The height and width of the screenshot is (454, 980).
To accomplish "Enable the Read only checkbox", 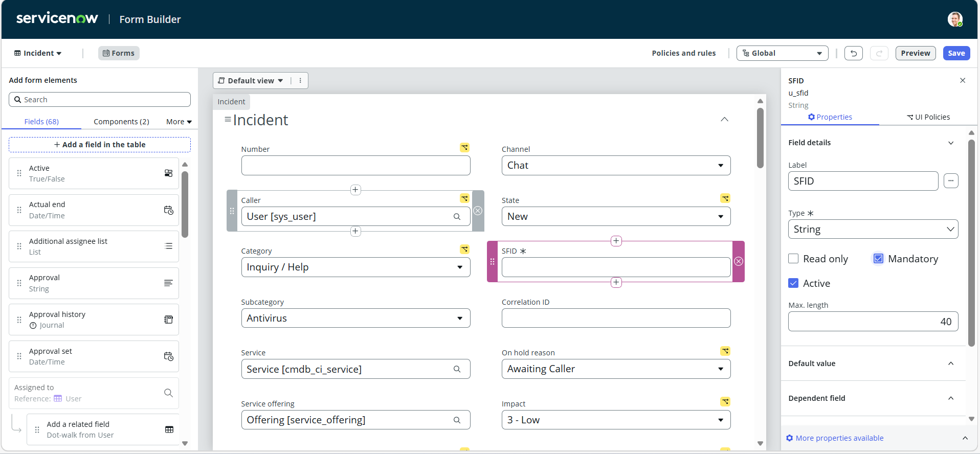I will coord(793,259).
